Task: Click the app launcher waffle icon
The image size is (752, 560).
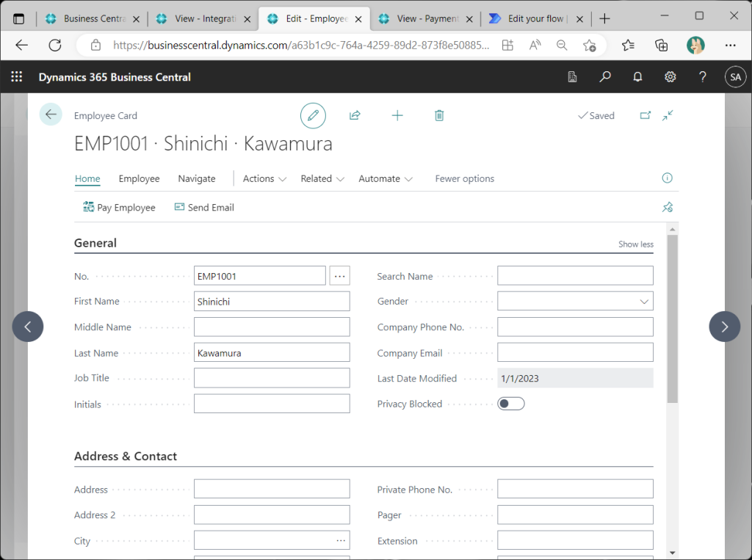Action: click(x=17, y=77)
